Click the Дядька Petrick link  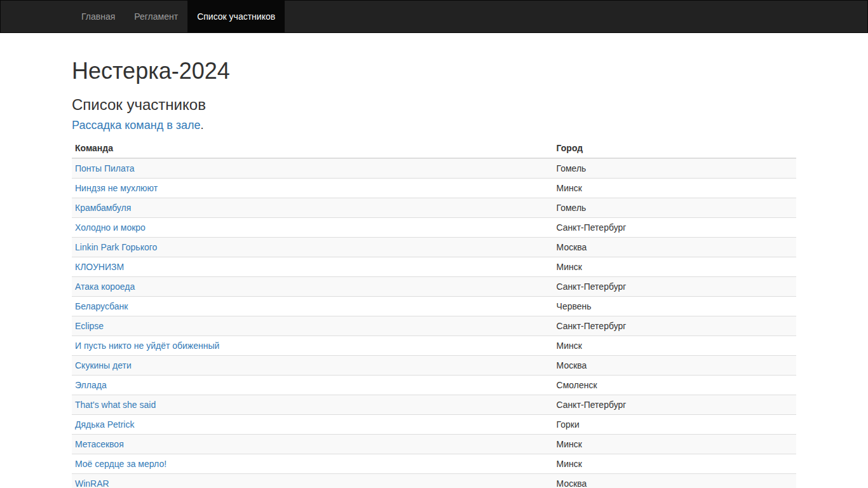click(105, 424)
